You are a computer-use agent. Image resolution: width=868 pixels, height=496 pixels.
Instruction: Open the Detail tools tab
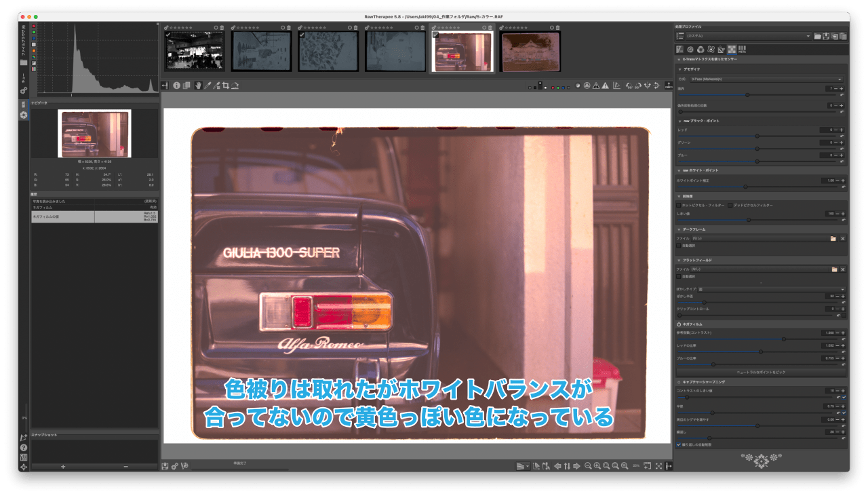click(690, 49)
